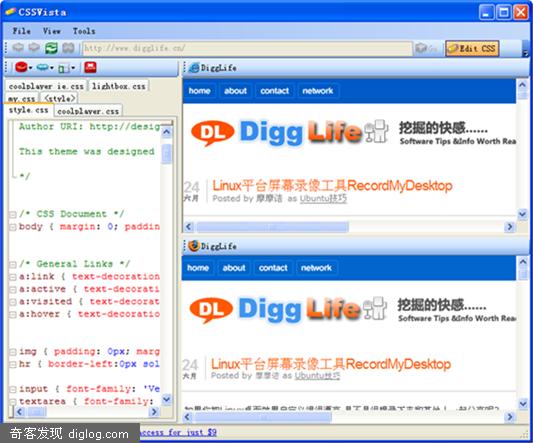Click lower preview horizontal scrollbar thumb

tap(263, 416)
